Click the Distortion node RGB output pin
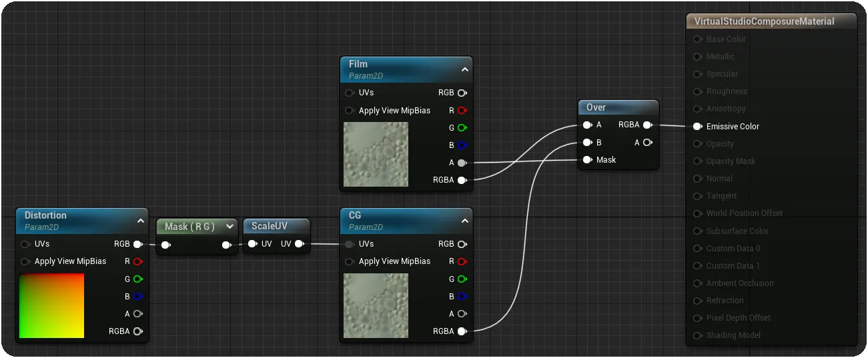 coord(137,244)
